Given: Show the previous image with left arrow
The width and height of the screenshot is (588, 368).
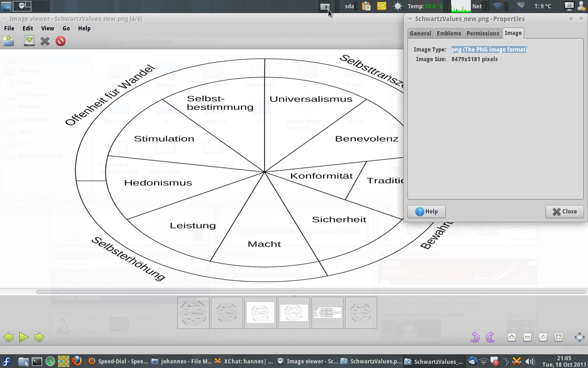Looking at the screenshot, I should [x=8, y=337].
